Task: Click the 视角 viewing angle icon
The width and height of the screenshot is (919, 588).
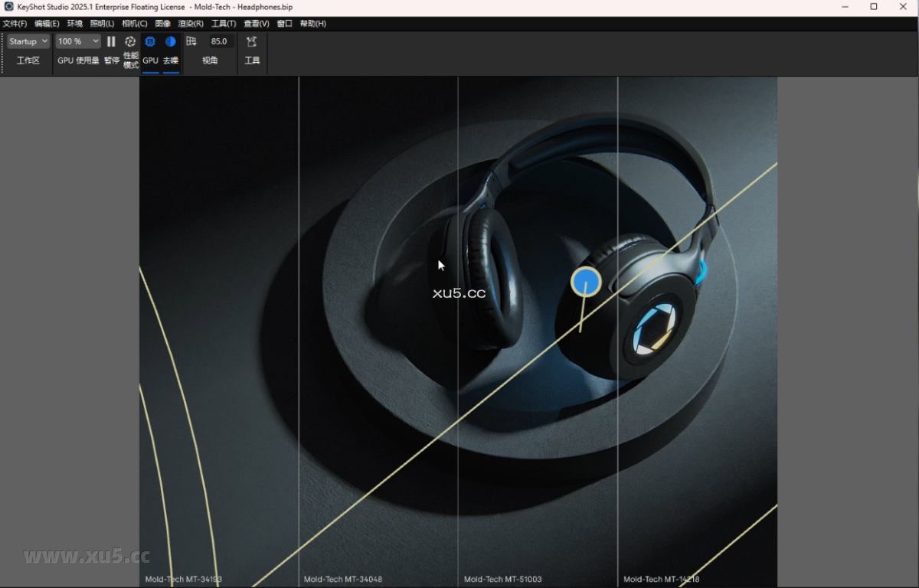Action: [x=191, y=41]
